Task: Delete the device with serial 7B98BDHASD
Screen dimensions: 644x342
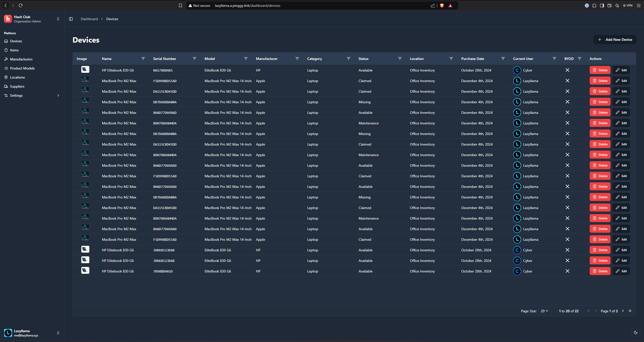Action: point(600,271)
